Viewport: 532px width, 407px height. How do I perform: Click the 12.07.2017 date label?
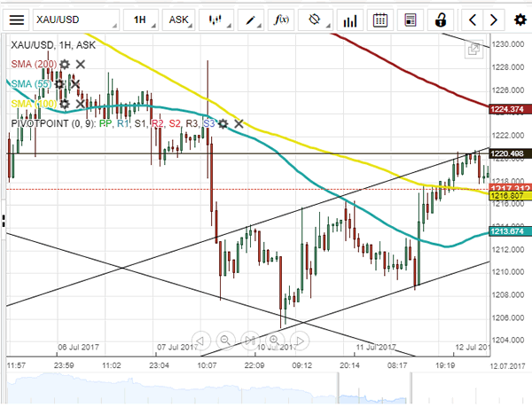507,366
